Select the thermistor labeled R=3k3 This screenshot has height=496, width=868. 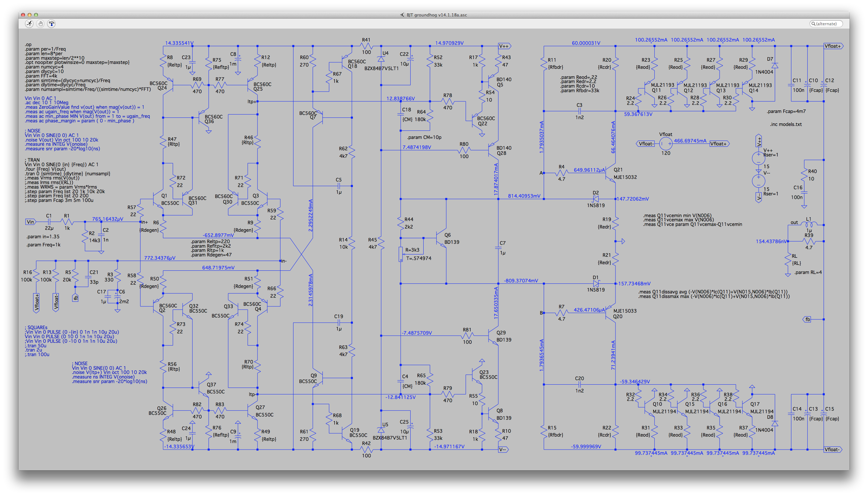(x=401, y=254)
